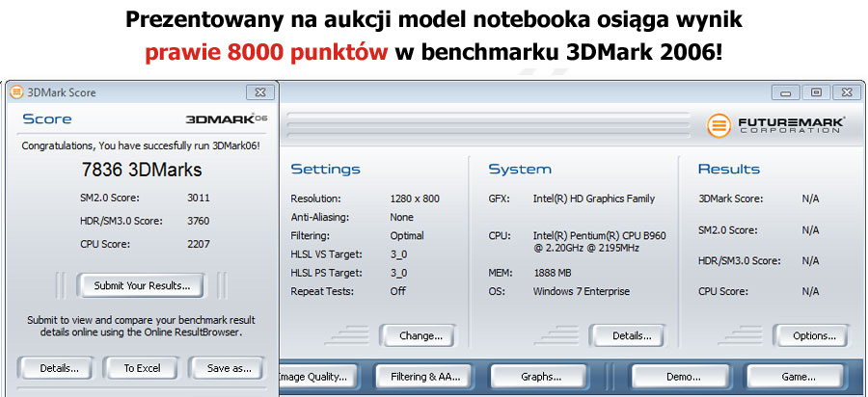Open Change under Settings

pyautogui.click(x=420, y=336)
